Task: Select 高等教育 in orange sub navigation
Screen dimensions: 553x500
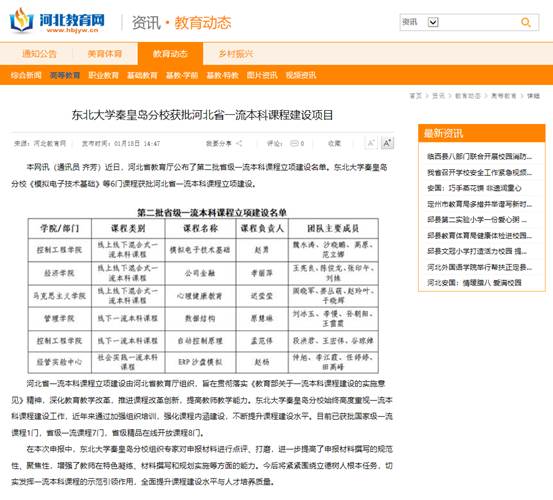Action: coord(65,75)
